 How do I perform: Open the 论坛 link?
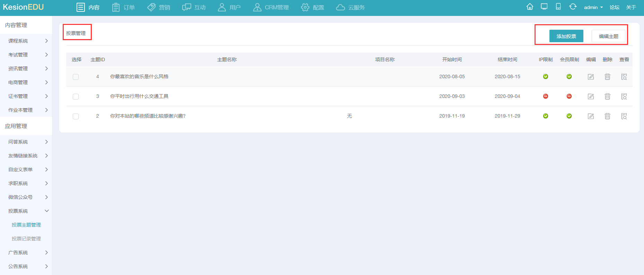coord(615,7)
